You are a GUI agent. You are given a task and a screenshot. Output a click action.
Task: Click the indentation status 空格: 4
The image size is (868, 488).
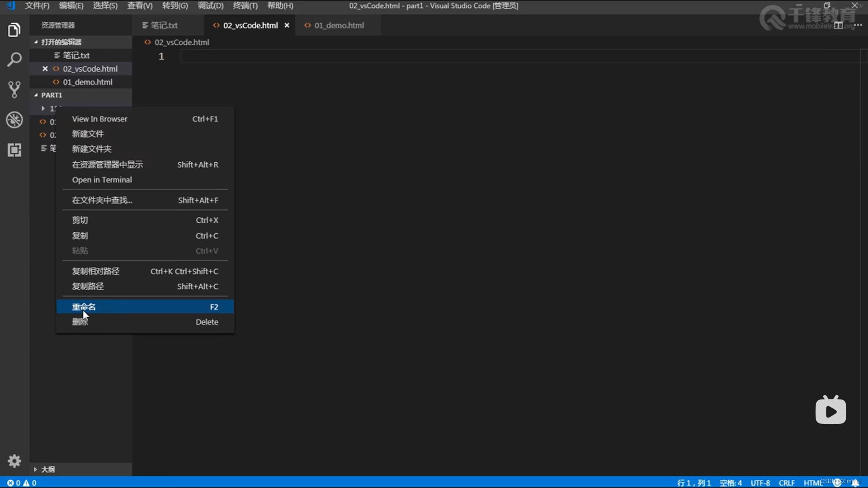[731, 483]
